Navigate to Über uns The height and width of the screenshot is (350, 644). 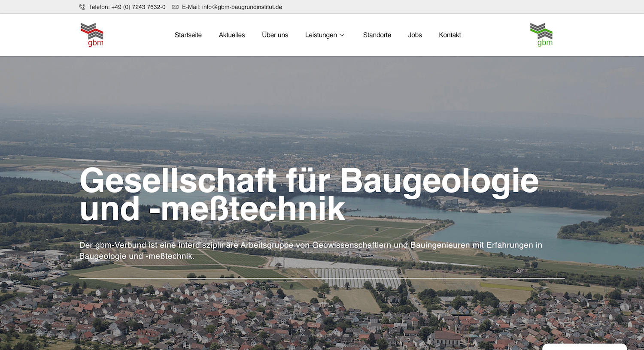(x=275, y=35)
